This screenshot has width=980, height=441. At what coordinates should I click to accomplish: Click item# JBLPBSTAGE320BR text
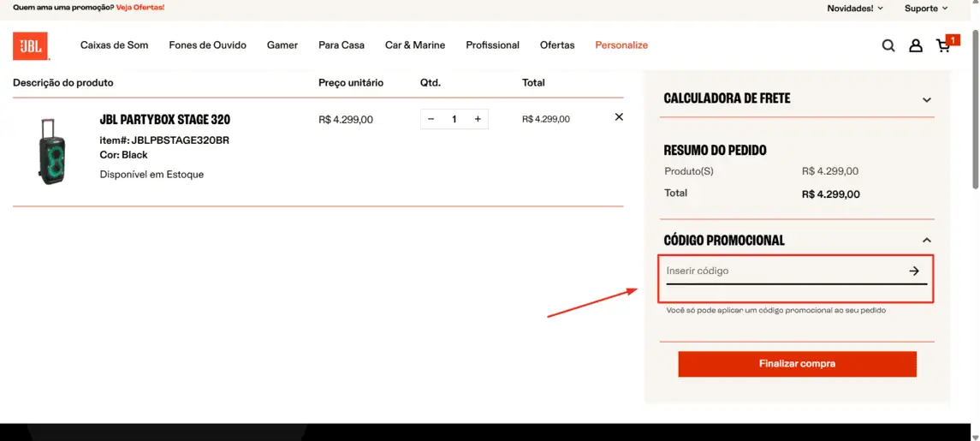tap(164, 140)
